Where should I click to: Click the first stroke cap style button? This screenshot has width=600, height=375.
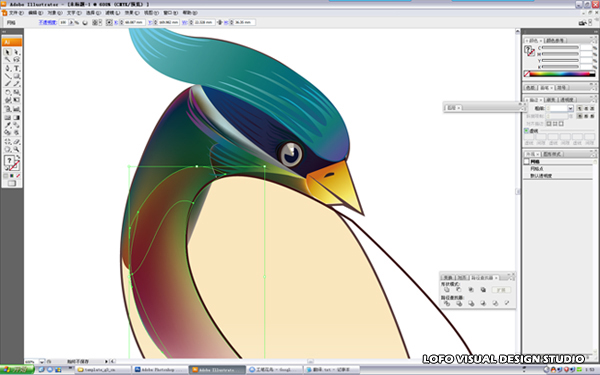[580, 109]
